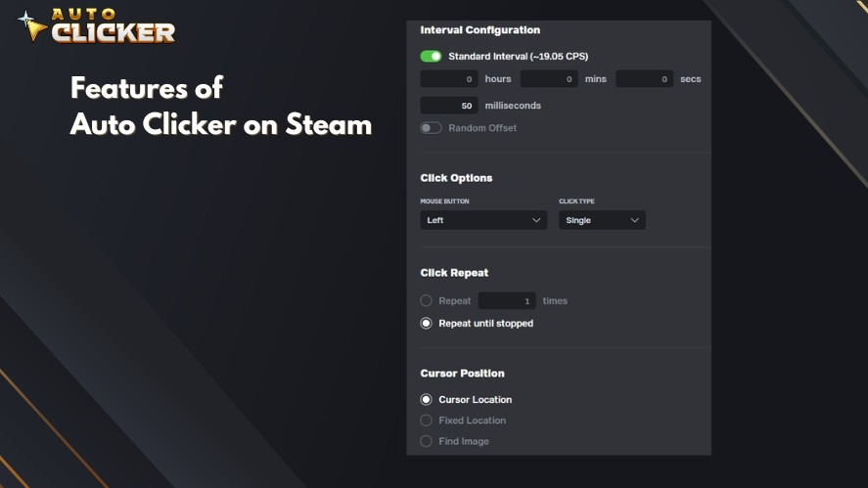The width and height of the screenshot is (868, 488).
Task: Click the hours input field
Action: pyautogui.click(x=449, y=79)
